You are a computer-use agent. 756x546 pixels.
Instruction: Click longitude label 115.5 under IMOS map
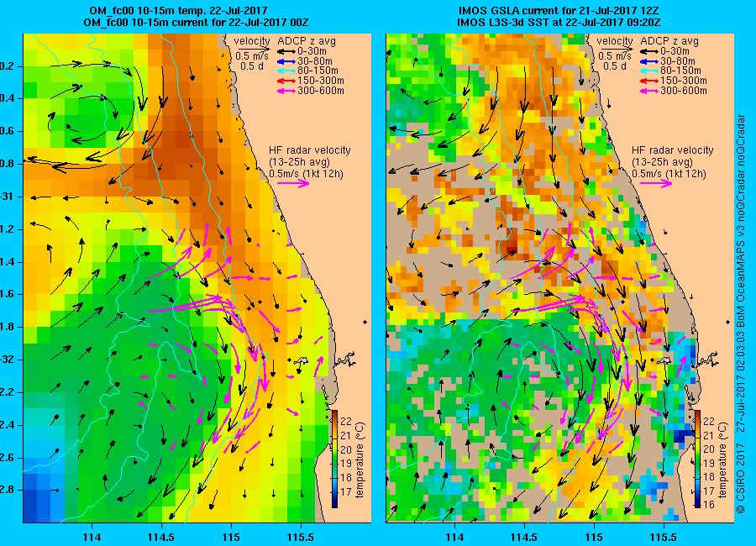(x=664, y=538)
